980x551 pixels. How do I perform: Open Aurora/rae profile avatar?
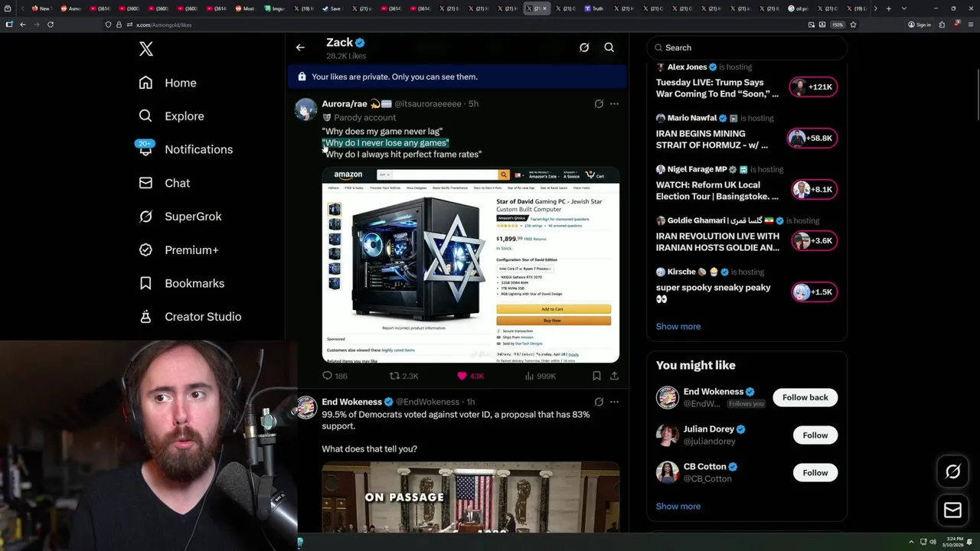click(x=306, y=109)
